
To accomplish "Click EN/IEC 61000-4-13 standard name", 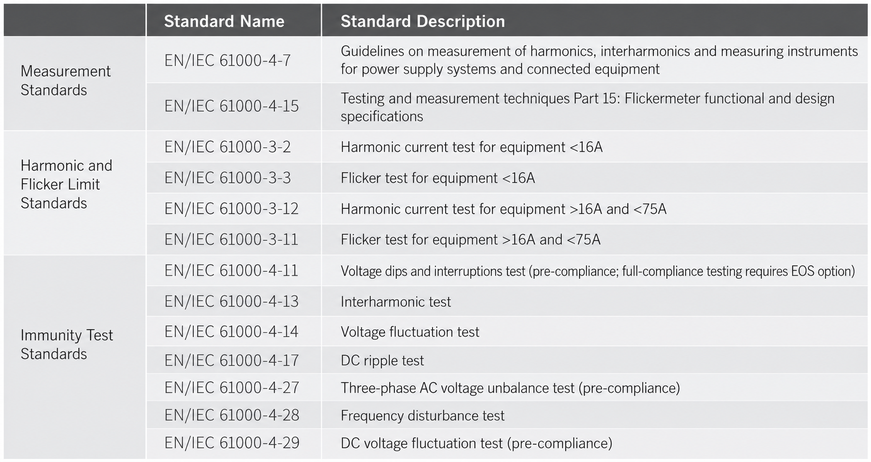I will [x=231, y=301].
